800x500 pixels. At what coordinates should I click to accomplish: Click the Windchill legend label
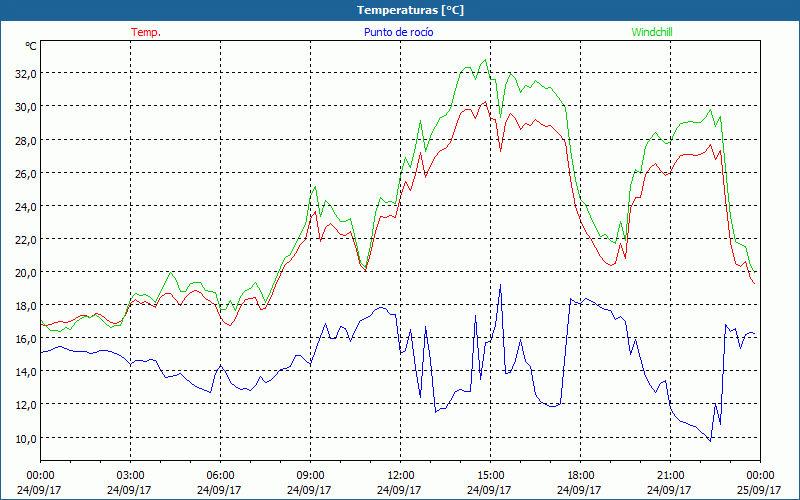652,32
